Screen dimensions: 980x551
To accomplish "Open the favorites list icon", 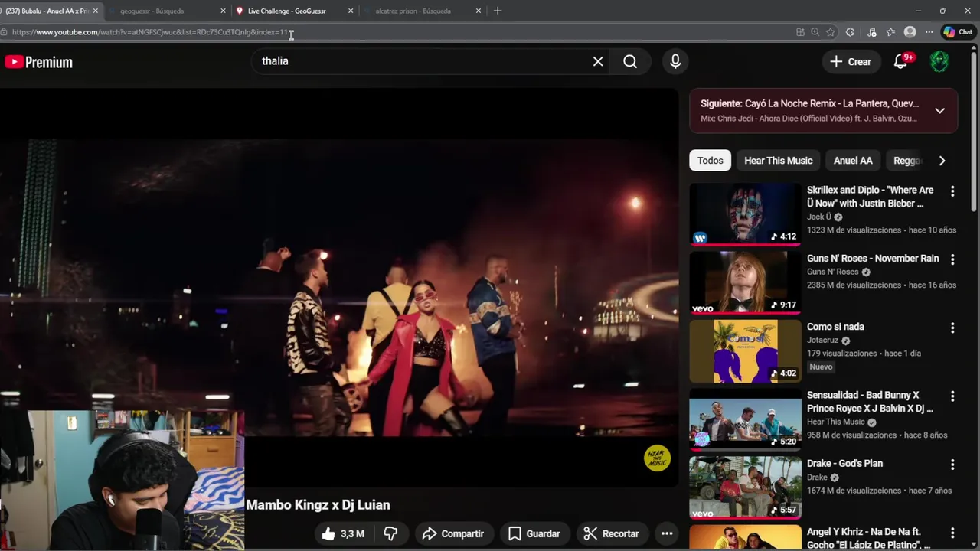I will (891, 32).
